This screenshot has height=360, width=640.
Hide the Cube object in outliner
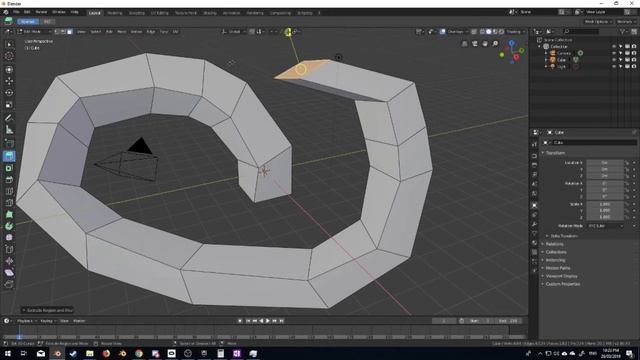click(614, 60)
